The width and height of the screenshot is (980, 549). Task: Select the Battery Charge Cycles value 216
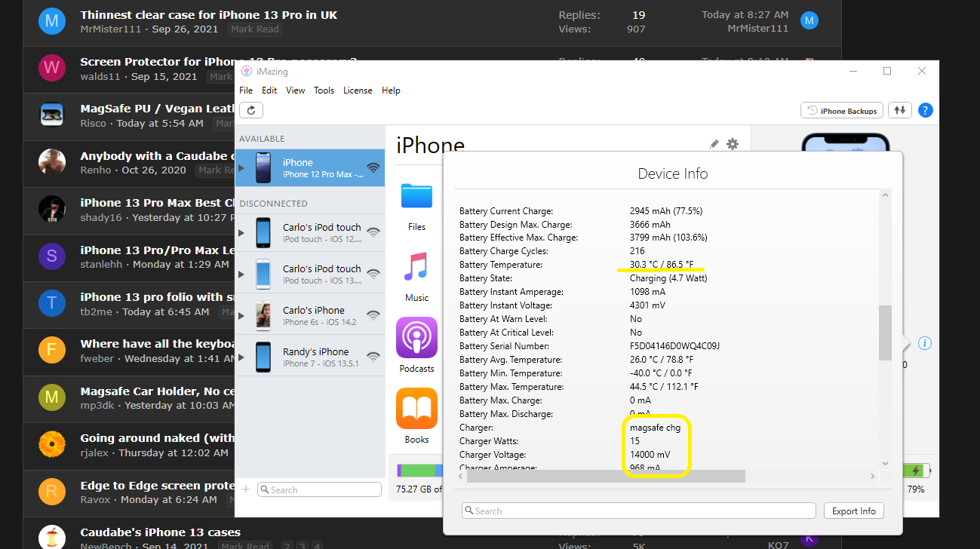[x=637, y=251]
